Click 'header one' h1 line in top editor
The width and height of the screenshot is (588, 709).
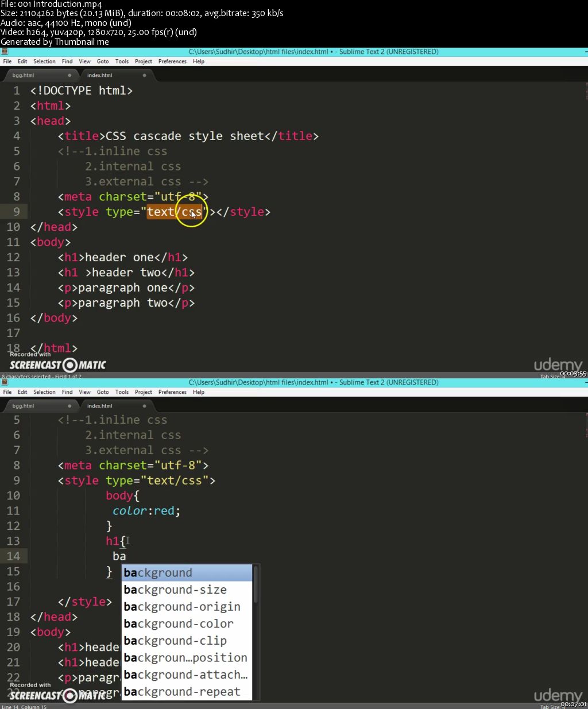[123, 257]
